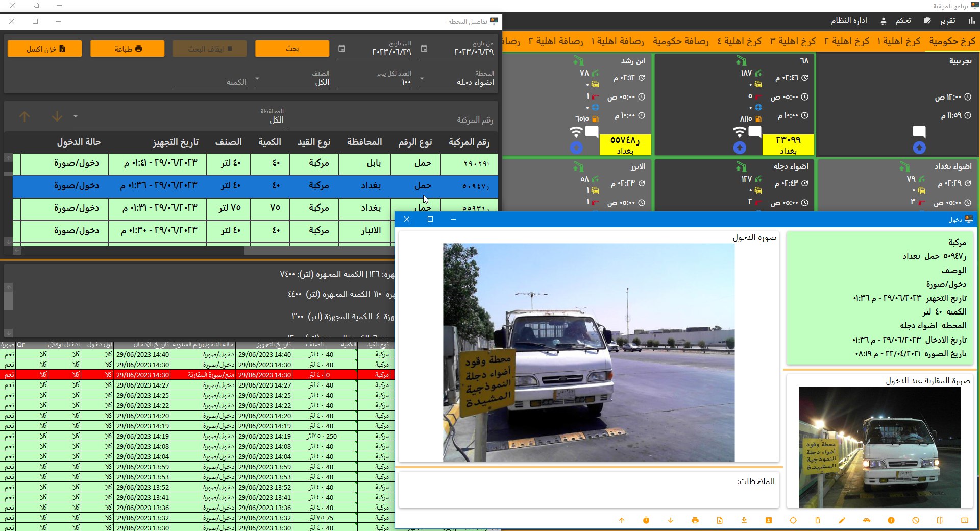Image resolution: width=980 pixels, height=531 pixels.
Task: Select table row with plate ٢٩٠٢٩١ بابل
Action: pos(255,163)
